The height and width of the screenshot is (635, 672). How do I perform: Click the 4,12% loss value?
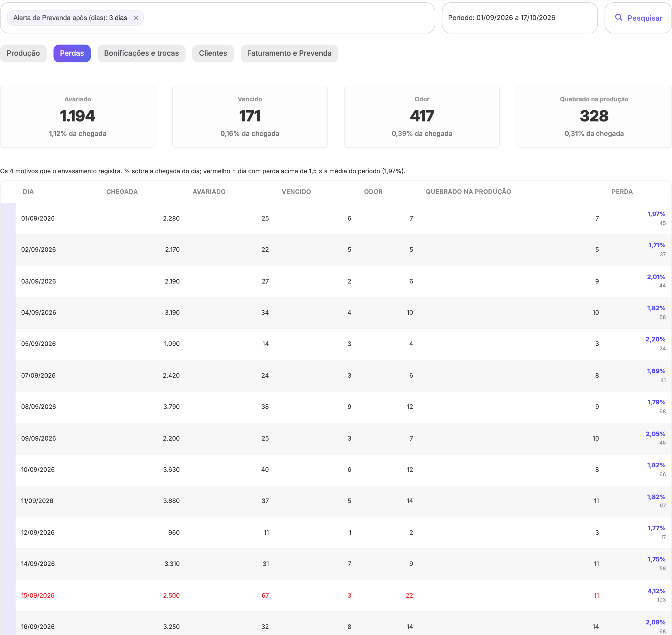656,591
